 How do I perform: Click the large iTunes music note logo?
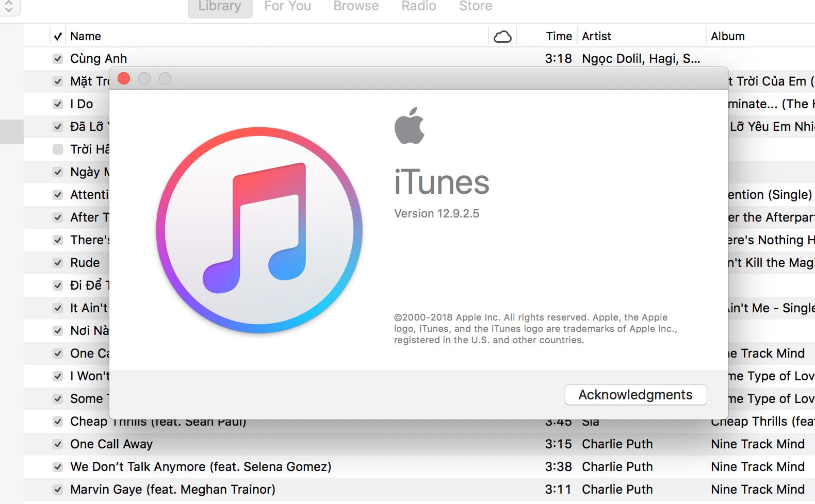point(259,230)
